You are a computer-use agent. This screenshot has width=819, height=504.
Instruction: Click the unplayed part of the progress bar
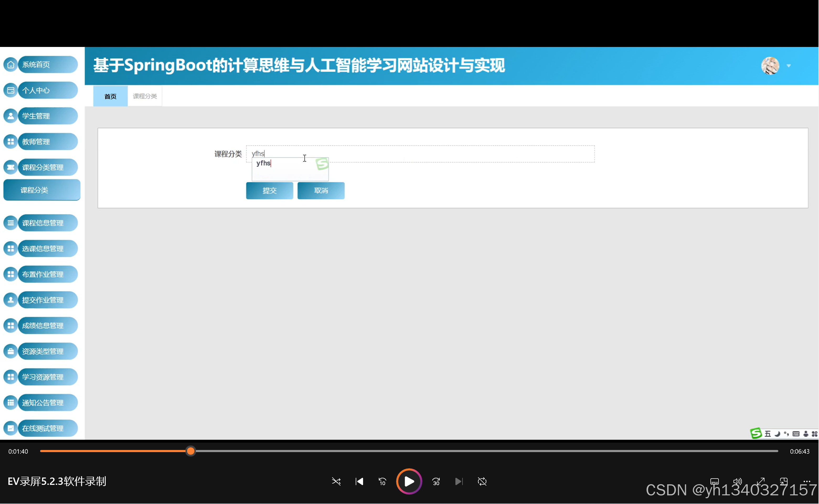point(487,451)
